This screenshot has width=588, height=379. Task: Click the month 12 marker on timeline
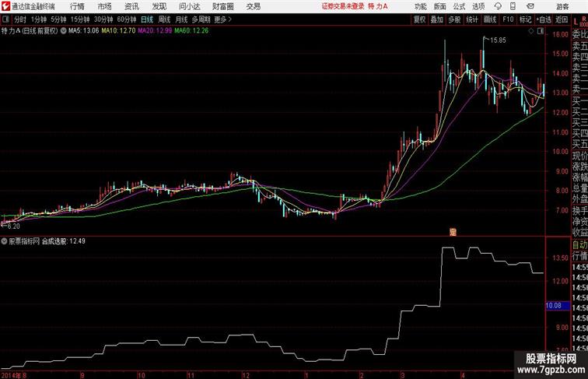(246, 375)
